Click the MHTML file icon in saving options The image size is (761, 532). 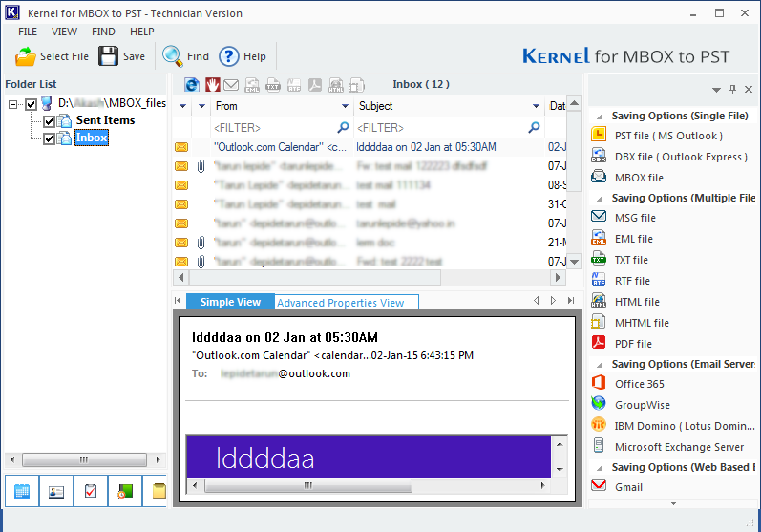click(x=599, y=322)
